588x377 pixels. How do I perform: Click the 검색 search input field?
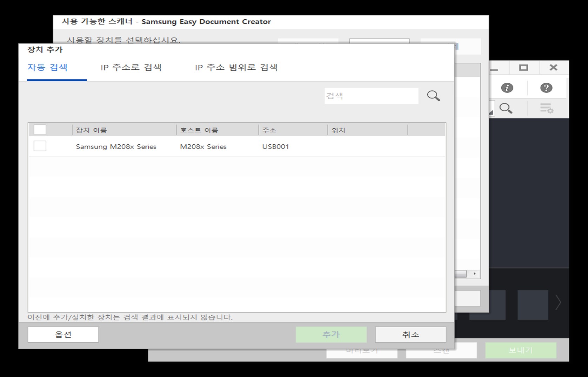point(371,95)
